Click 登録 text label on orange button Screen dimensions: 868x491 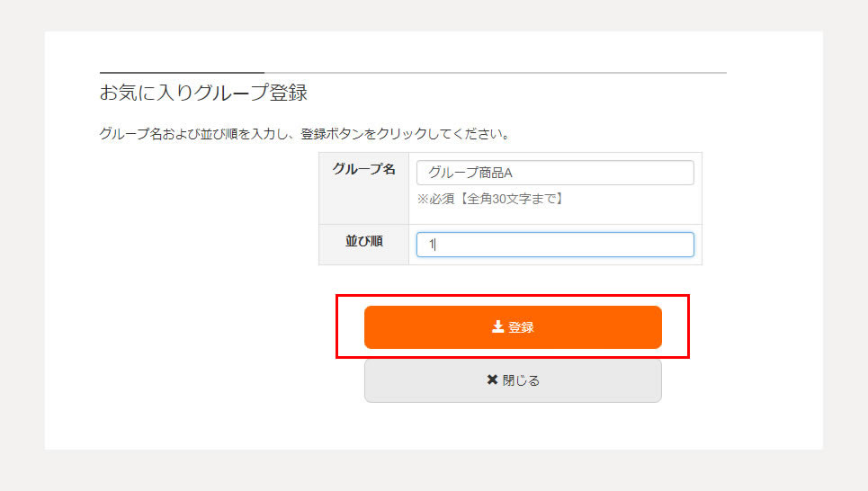(521, 327)
